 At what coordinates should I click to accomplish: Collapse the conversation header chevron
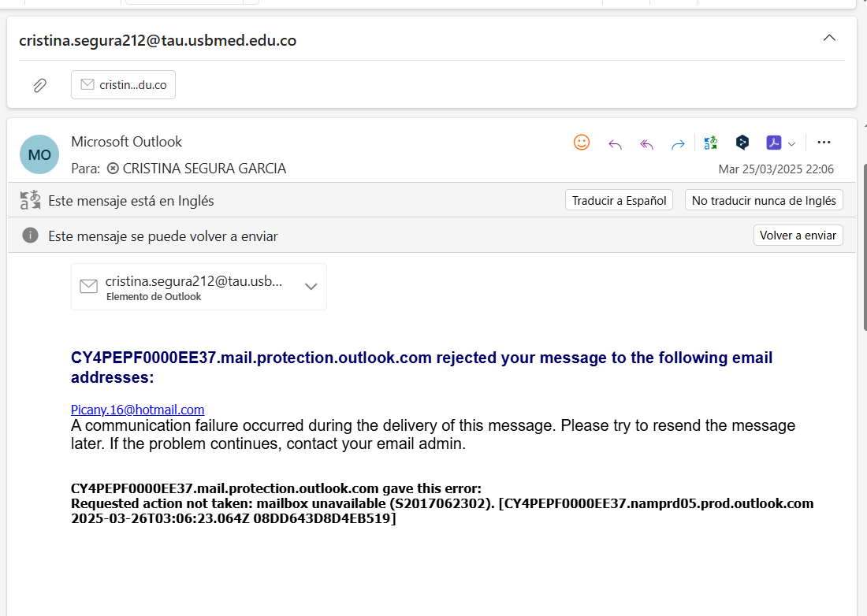click(x=829, y=38)
